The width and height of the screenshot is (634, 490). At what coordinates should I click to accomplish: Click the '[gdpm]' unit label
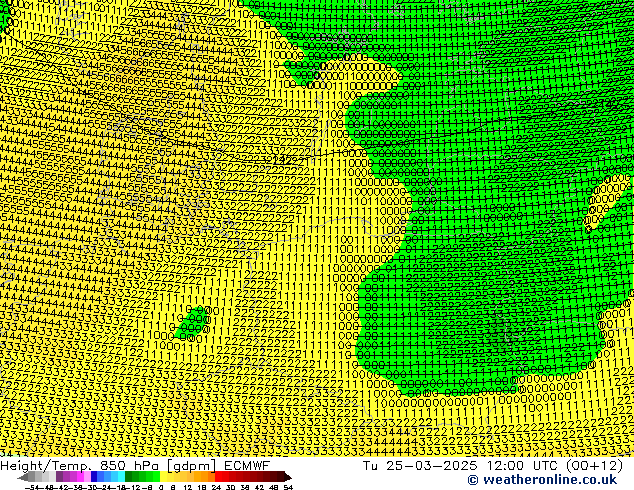click(192, 466)
